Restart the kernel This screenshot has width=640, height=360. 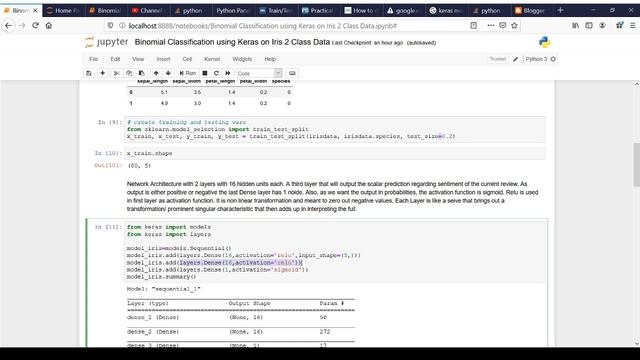tap(216, 73)
